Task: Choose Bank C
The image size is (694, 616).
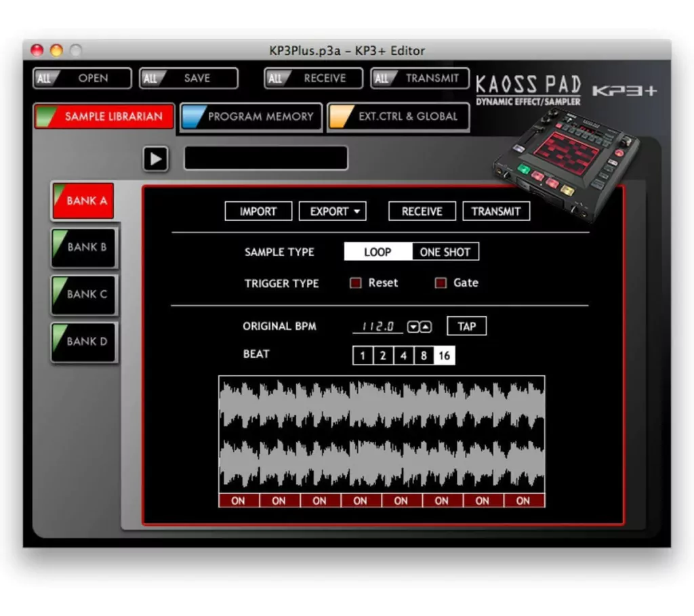Action: point(83,294)
